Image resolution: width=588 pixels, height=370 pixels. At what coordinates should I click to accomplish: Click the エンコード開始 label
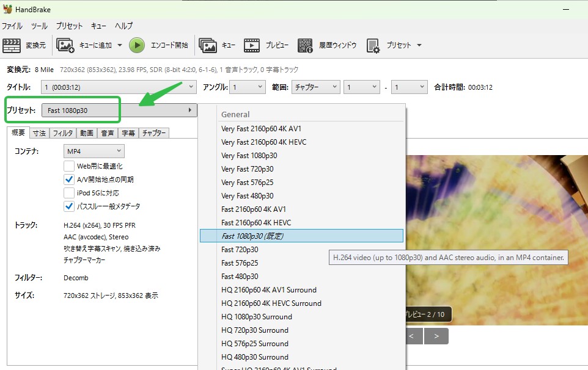[x=169, y=45]
